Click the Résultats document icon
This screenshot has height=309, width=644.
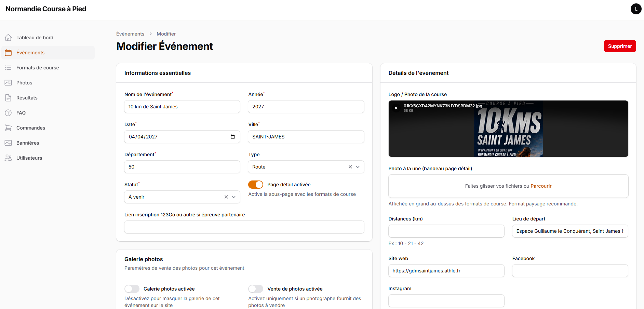pos(8,98)
